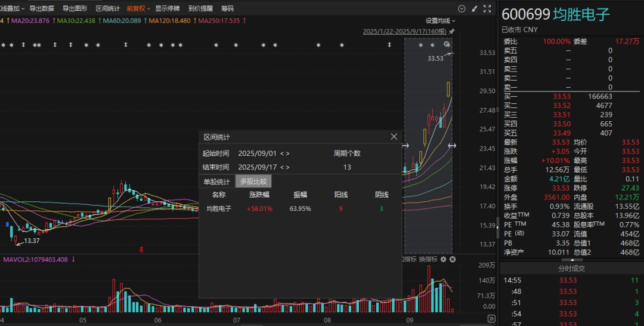
Task: Toggle 区间统计 interval statistics mode
Action: (x=107, y=8)
